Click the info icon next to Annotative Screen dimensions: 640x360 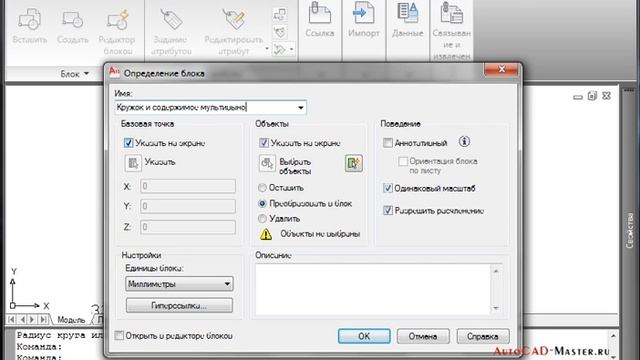click(x=464, y=142)
